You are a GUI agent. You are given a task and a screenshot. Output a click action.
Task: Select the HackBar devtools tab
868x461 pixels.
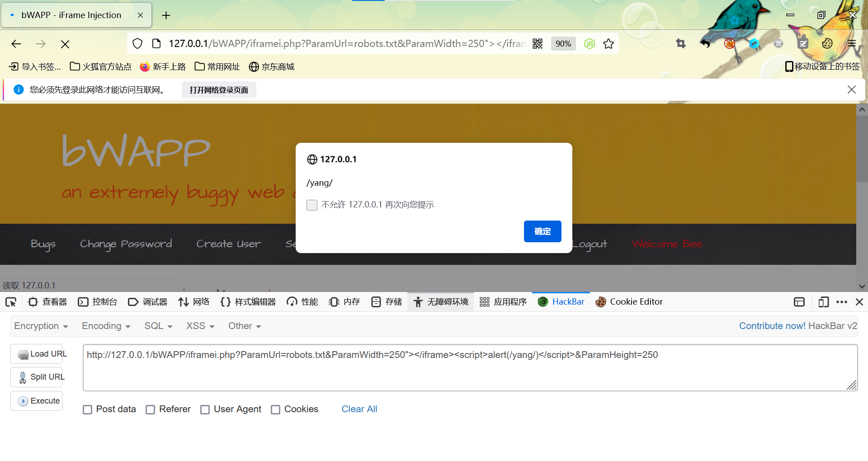561,302
